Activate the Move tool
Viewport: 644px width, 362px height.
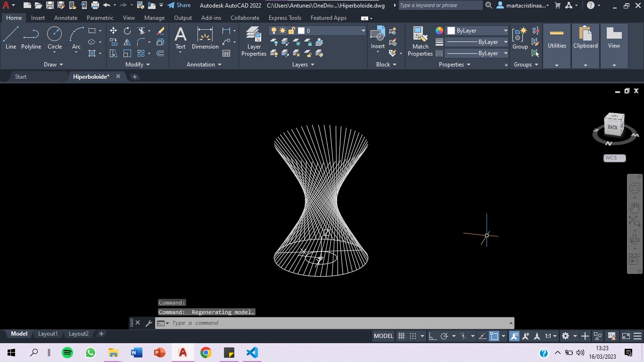[114, 31]
